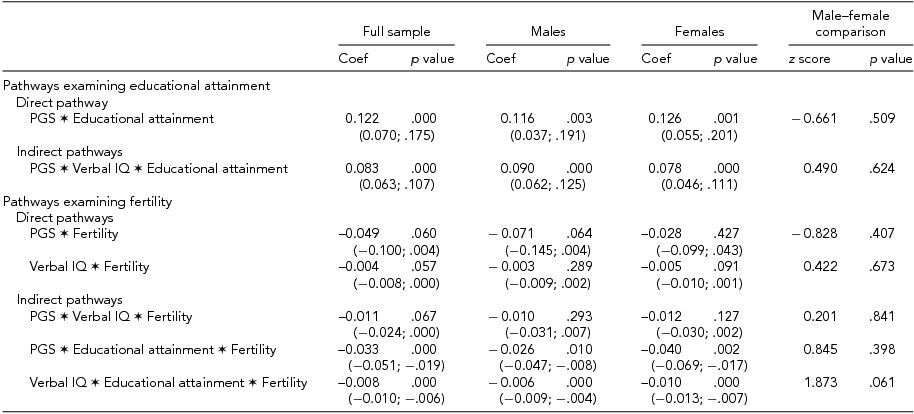Click "Pathways examining educational attainment" section title

[136, 87]
